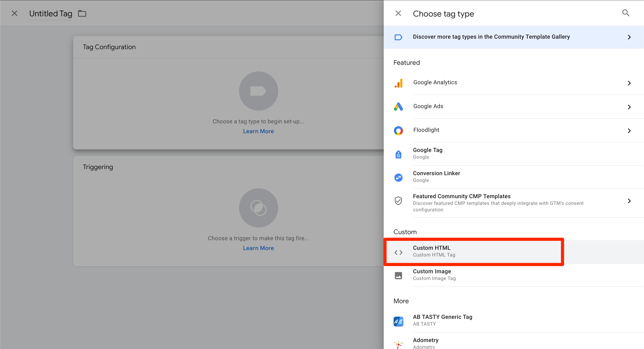This screenshot has height=349, width=644.
Task: Select the Google Tag icon
Action: (x=398, y=154)
